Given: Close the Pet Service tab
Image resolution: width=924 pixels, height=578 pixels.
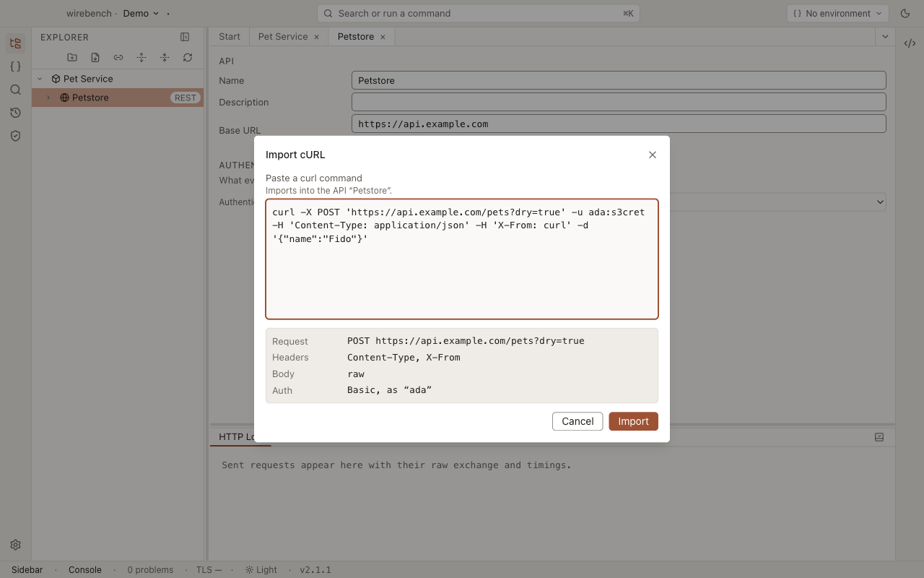Looking at the screenshot, I should click(316, 37).
